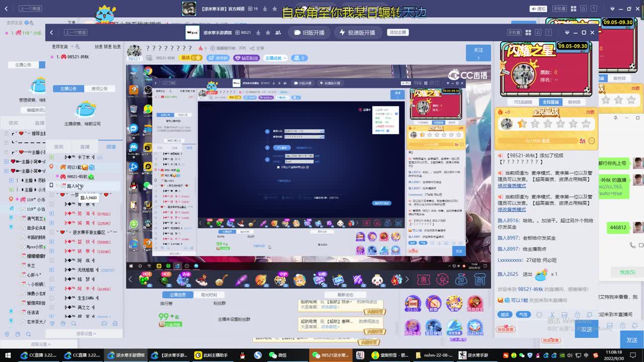Switch to the 高光时刻 tab
The width and height of the screenshot is (644, 362).
point(208,295)
